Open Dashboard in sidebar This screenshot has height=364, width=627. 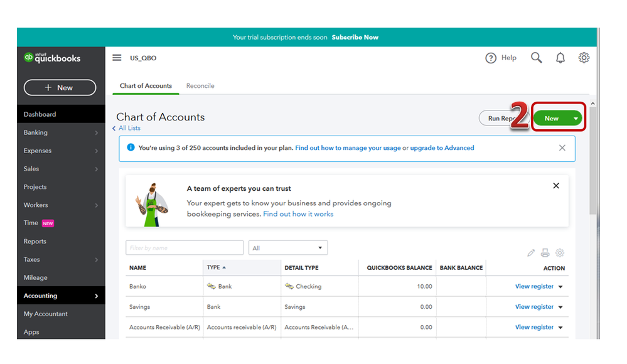(x=61, y=114)
